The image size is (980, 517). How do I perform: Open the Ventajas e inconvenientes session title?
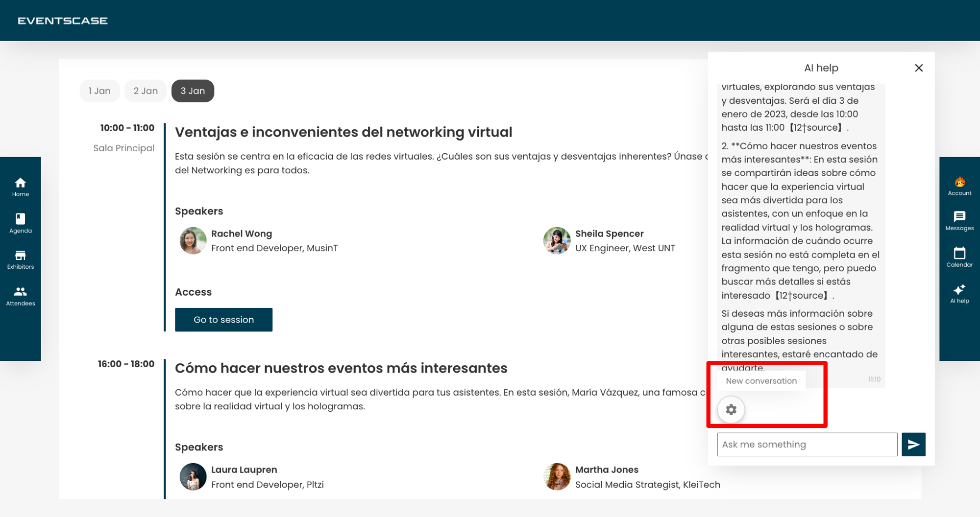[343, 132]
